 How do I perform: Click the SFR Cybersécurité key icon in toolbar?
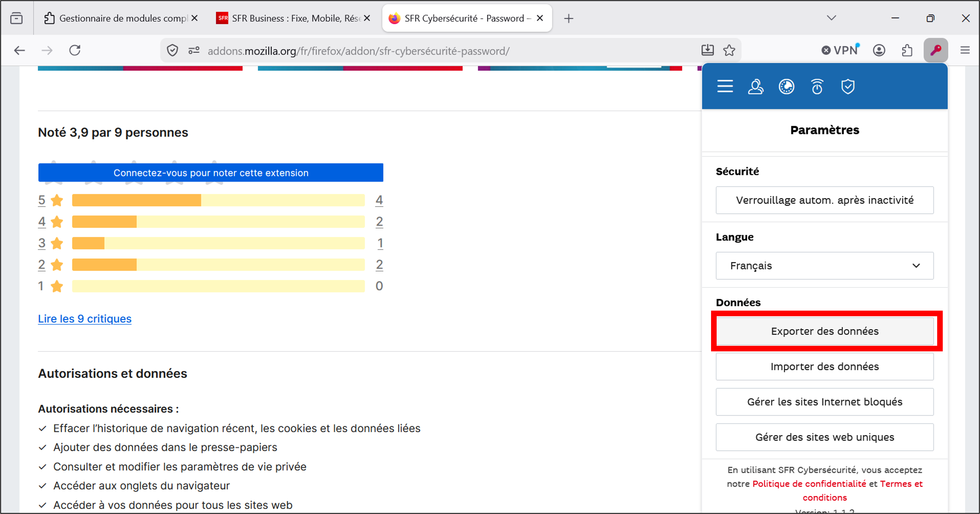coord(936,50)
